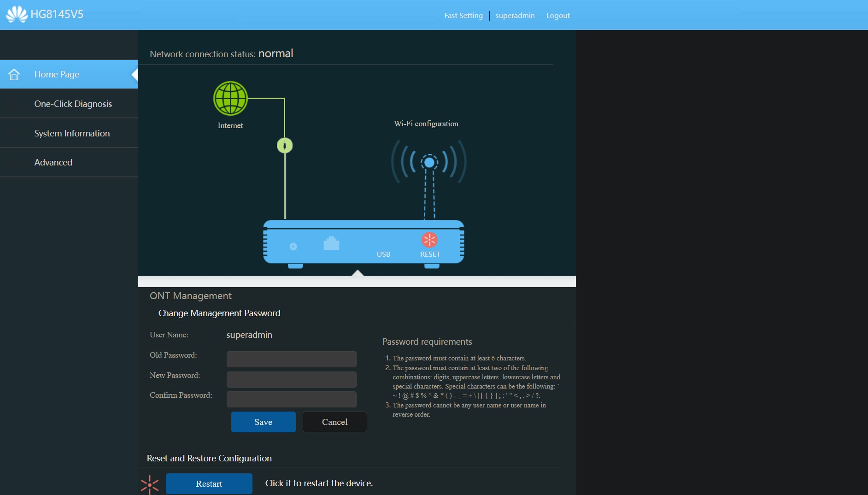Click the Wi-Fi configuration antenna icon

[429, 162]
